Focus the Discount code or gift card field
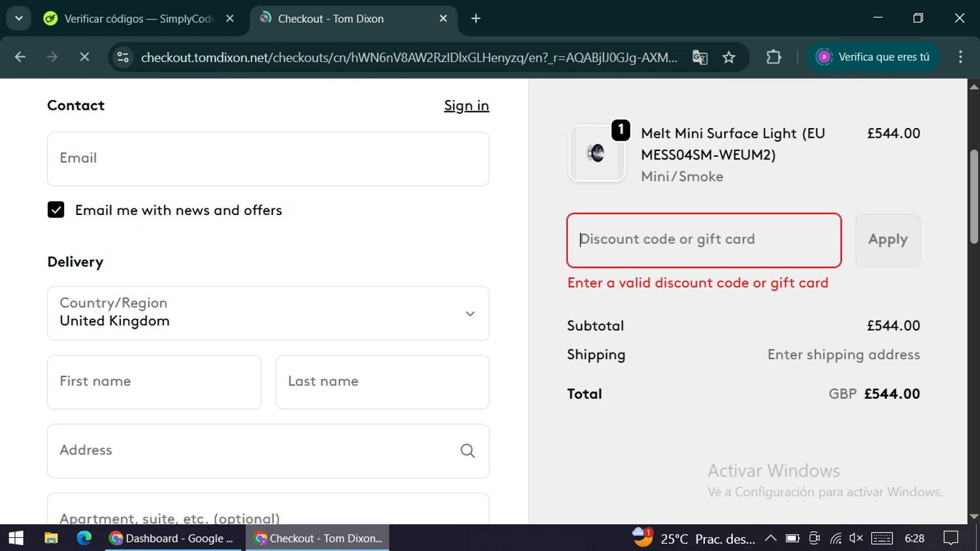The width and height of the screenshot is (980, 551). (704, 240)
